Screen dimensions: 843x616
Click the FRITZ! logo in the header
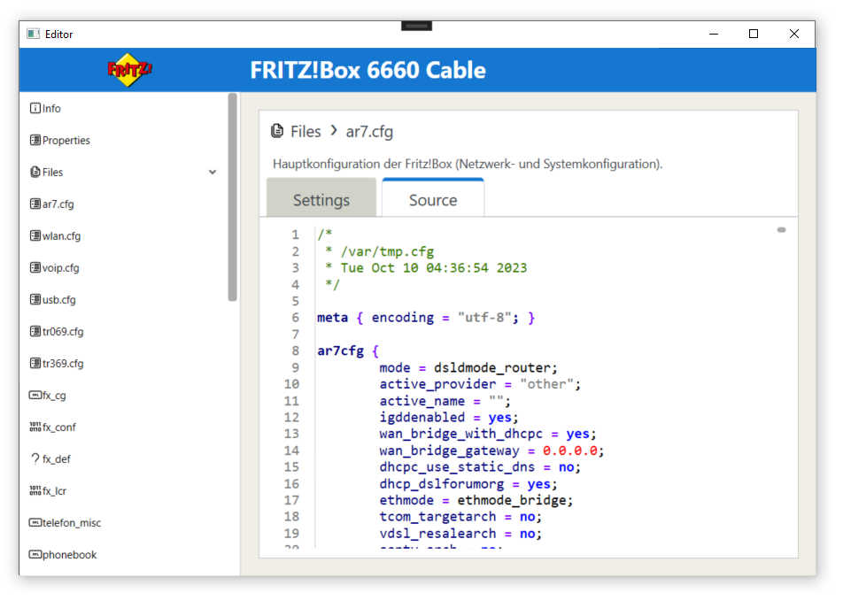tap(129, 70)
